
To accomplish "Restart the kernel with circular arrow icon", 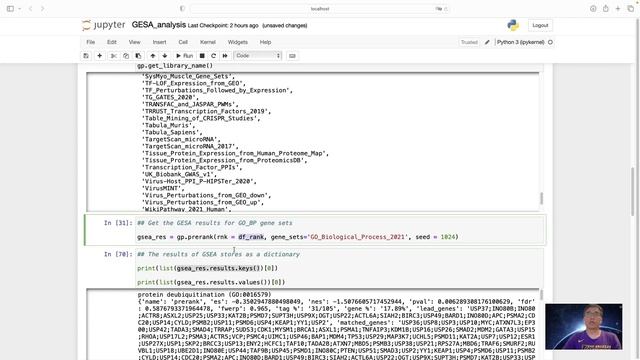I will click(213, 56).
